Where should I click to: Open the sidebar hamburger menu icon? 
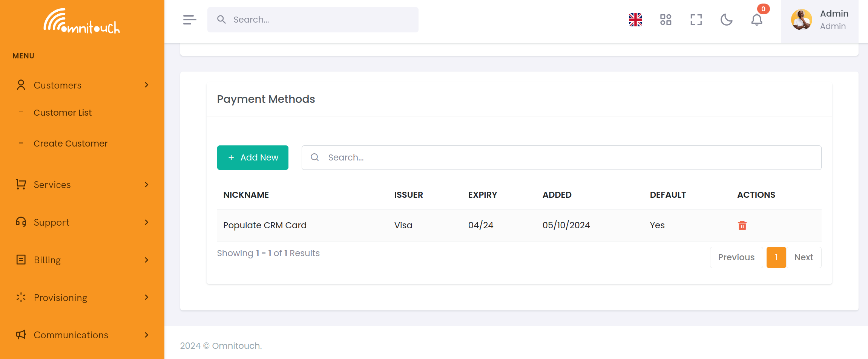[189, 20]
